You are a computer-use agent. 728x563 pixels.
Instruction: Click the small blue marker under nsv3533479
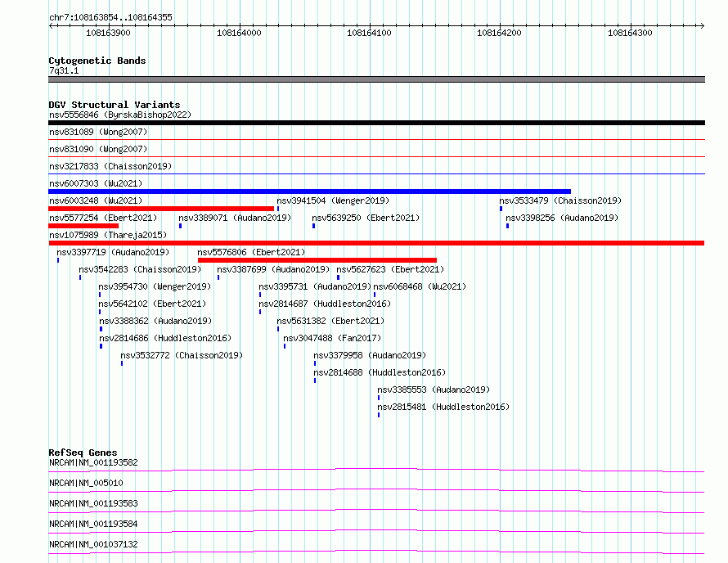click(x=501, y=209)
